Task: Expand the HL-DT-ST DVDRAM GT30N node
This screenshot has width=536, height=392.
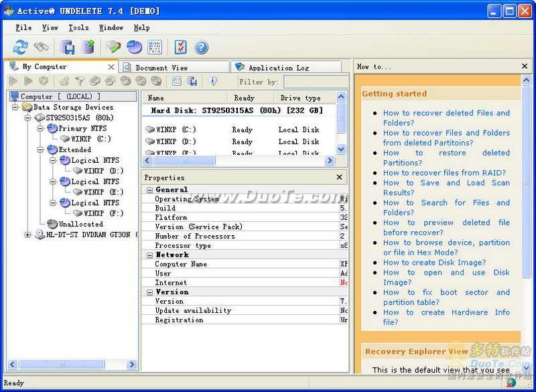Action: point(27,235)
